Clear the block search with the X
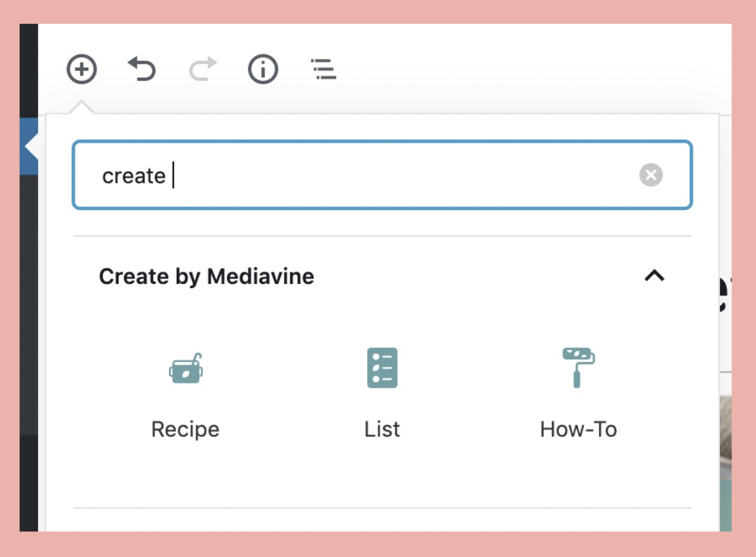This screenshot has width=756, height=557. click(x=651, y=175)
